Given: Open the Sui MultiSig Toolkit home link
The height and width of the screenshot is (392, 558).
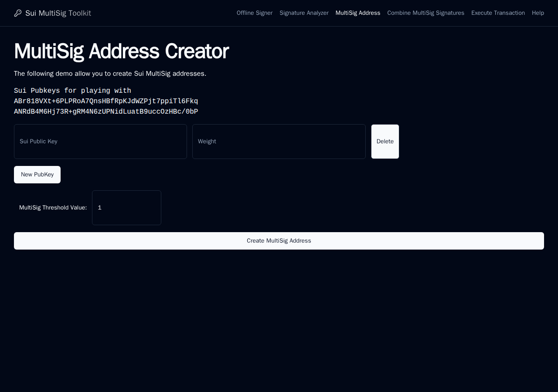Looking at the screenshot, I should coord(58,13).
